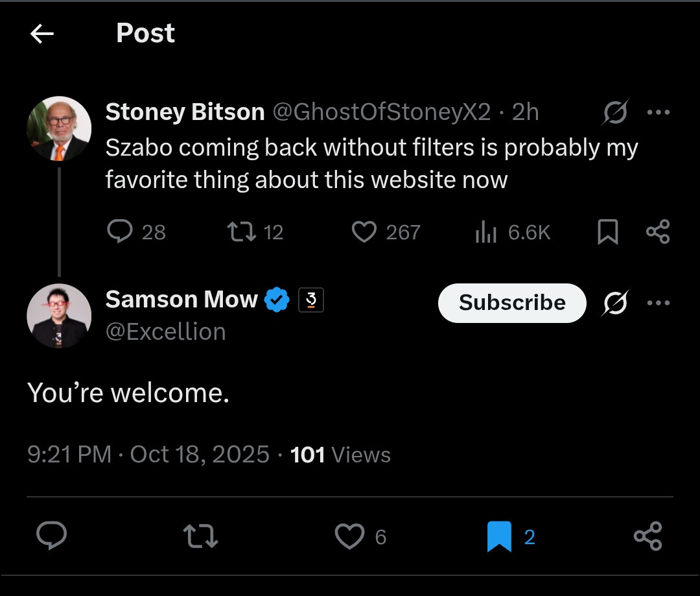Repost Stoney Bitson's post
Viewport: 700px width, 596px height.
(x=240, y=232)
